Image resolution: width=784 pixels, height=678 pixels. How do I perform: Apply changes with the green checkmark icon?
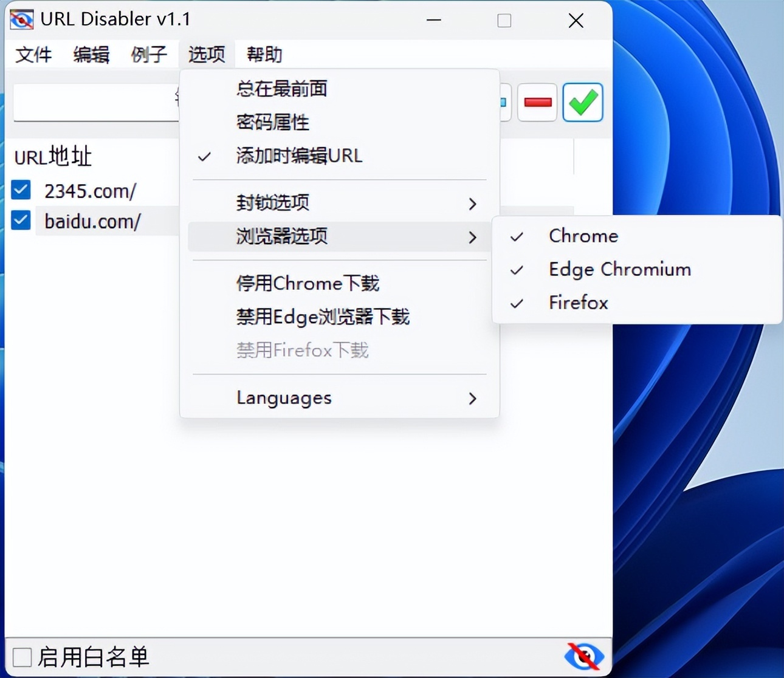pos(582,102)
